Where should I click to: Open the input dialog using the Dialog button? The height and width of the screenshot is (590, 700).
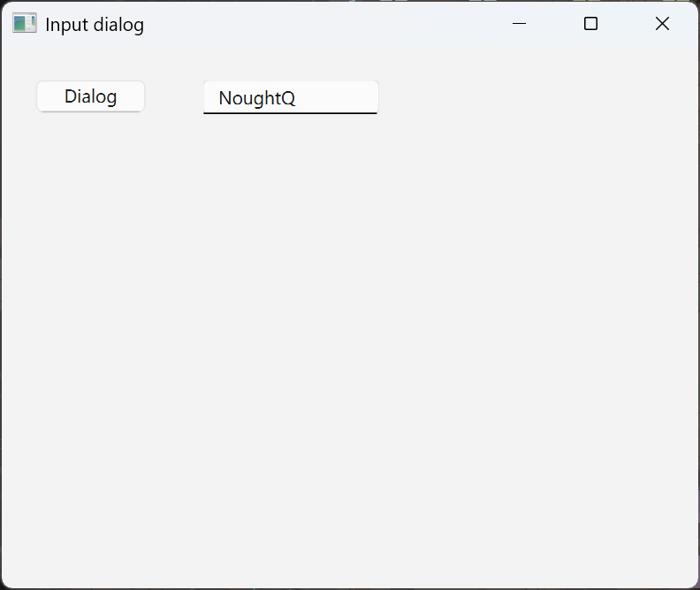point(90,96)
